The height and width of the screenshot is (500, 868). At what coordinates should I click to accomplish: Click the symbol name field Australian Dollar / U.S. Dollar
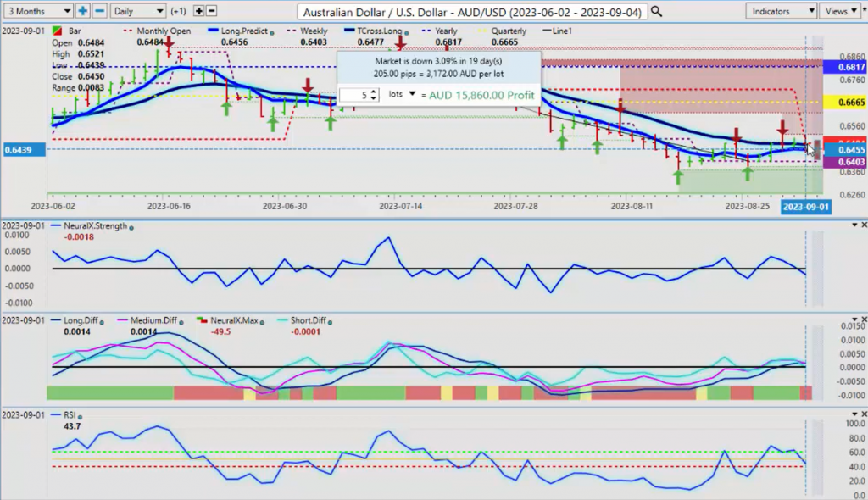click(x=471, y=12)
